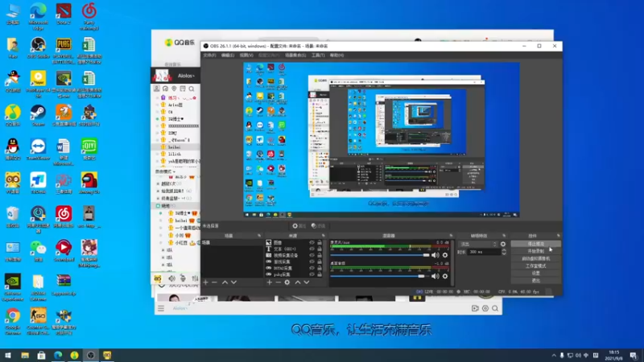Open the desktop audio channel's gear settings
This screenshot has height=362, width=644.
pos(445,276)
